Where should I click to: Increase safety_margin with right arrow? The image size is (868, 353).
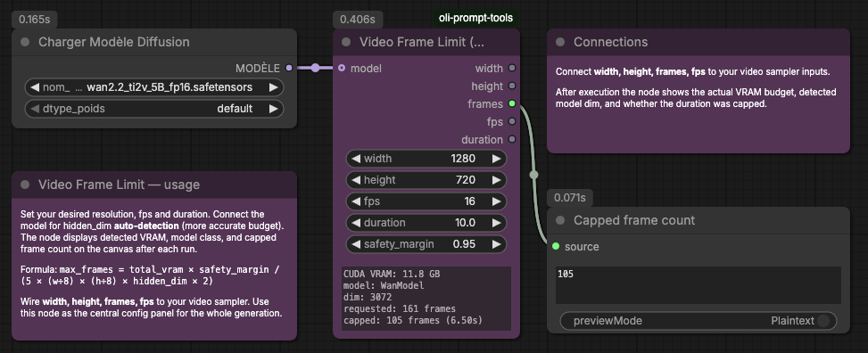click(x=497, y=244)
